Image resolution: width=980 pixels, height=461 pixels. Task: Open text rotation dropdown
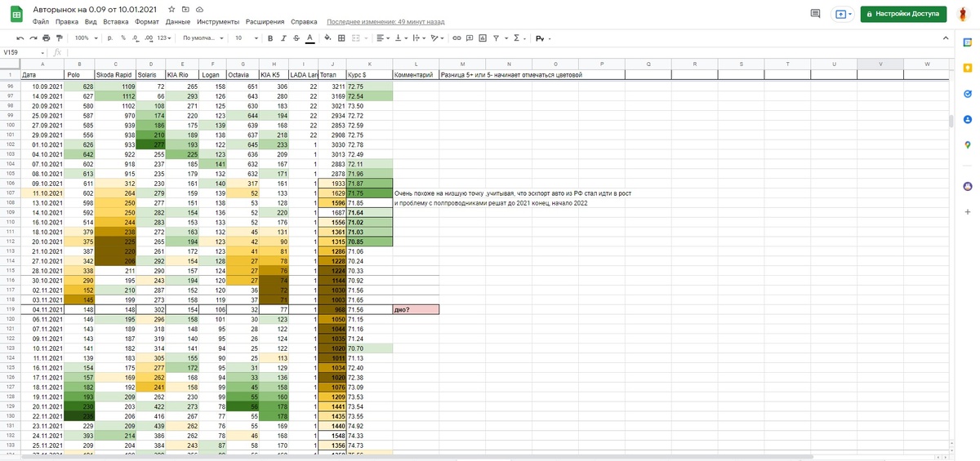coord(437,38)
